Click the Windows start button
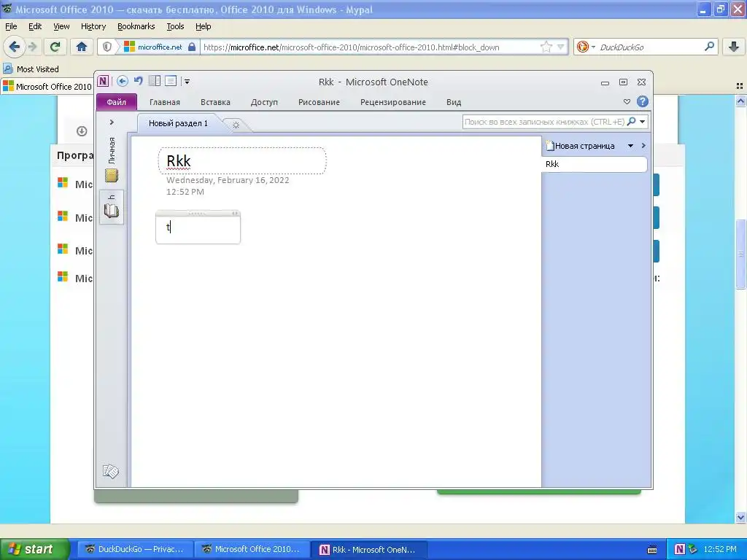This screenshot has height=560, width=747. 34,549
